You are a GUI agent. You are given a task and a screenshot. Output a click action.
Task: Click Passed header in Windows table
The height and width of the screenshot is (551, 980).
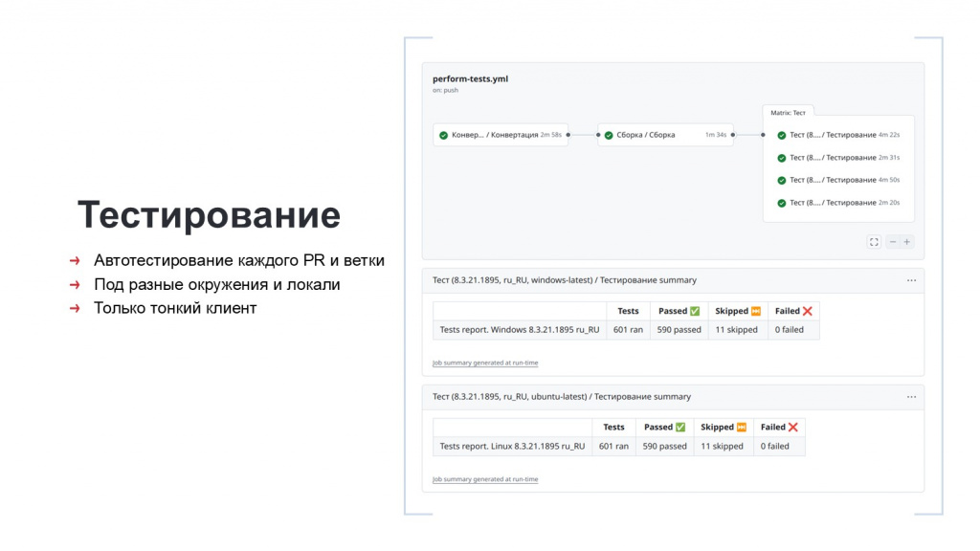(679, 311)
